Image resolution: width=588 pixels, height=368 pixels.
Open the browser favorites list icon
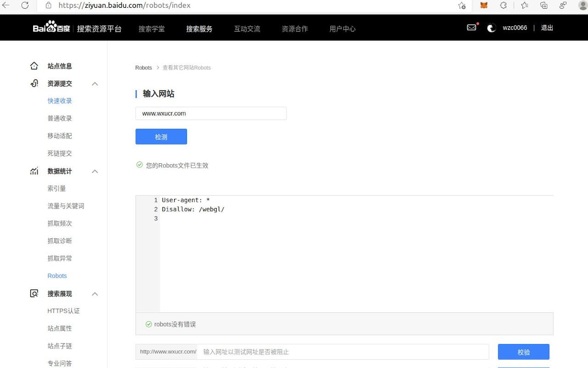[524, 6]
